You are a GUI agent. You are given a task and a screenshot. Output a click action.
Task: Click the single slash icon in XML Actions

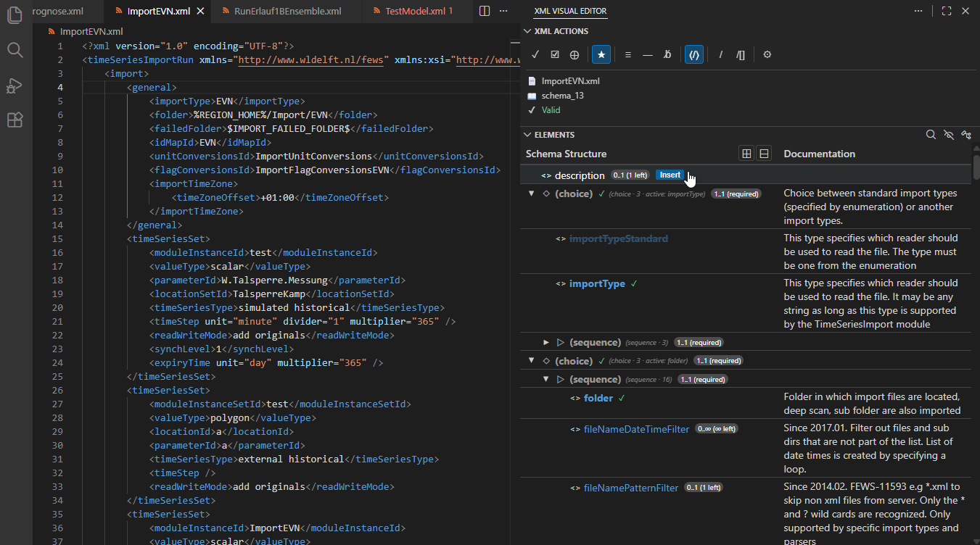click(x=721, y=54)
